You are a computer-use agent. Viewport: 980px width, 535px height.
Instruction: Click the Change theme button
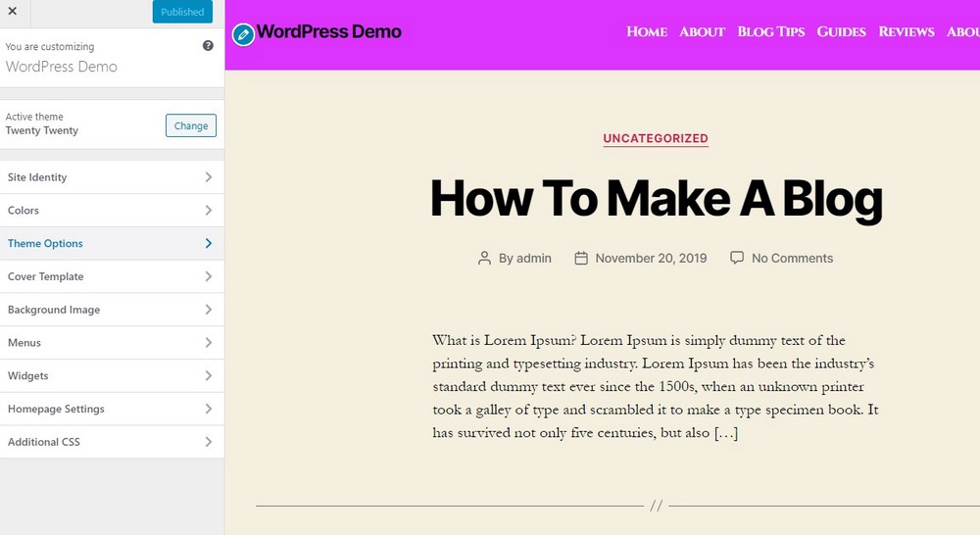[191, 125]
